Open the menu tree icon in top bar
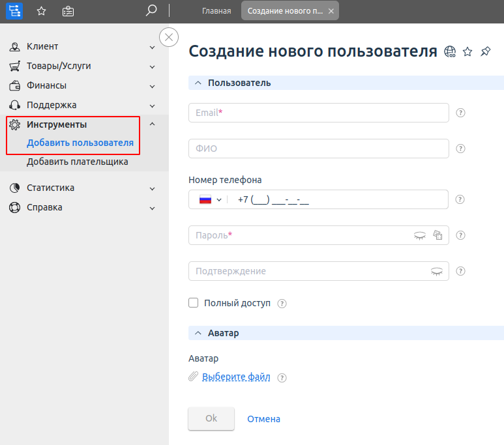This screenshot has width=504, height=445. (14, 11)
